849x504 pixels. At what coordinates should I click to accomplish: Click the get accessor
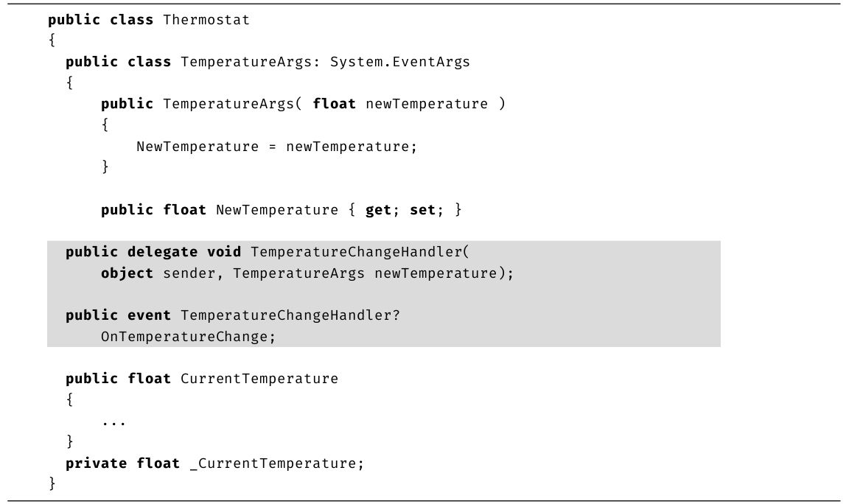click(379, 210)
